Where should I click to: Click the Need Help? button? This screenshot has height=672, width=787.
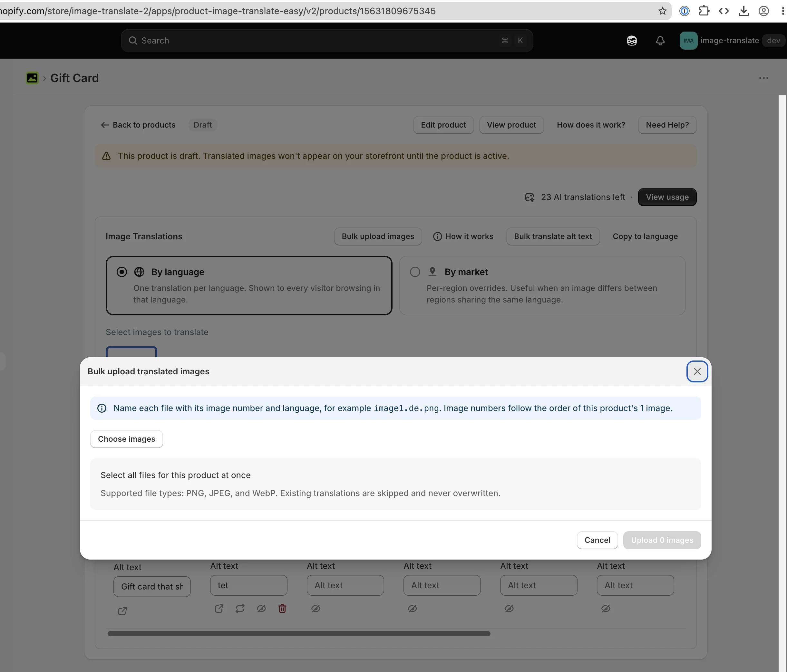coord(667,125)
